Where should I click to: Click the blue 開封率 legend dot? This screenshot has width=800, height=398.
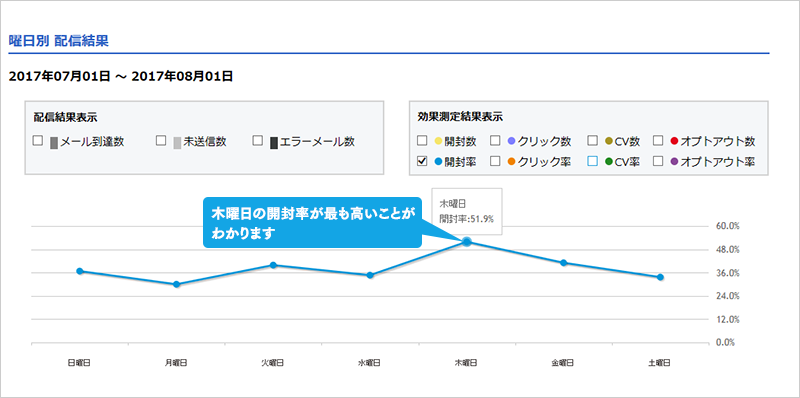438,162
